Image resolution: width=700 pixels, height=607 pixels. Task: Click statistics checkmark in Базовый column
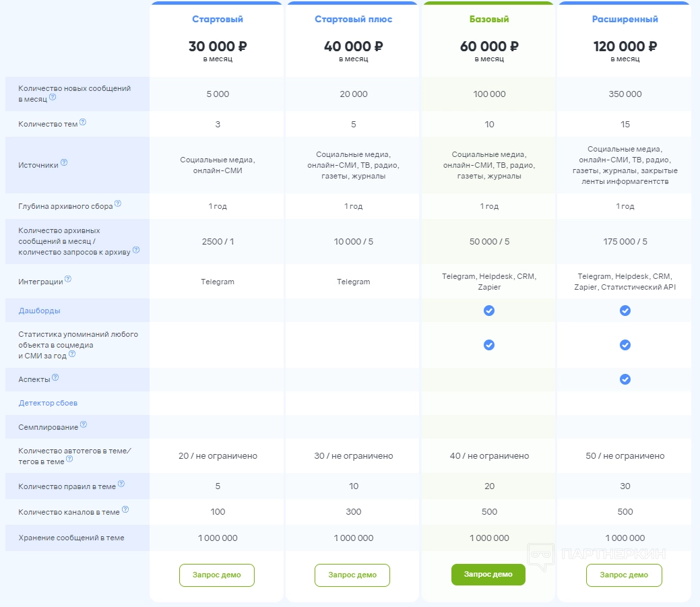click(489, 345)
